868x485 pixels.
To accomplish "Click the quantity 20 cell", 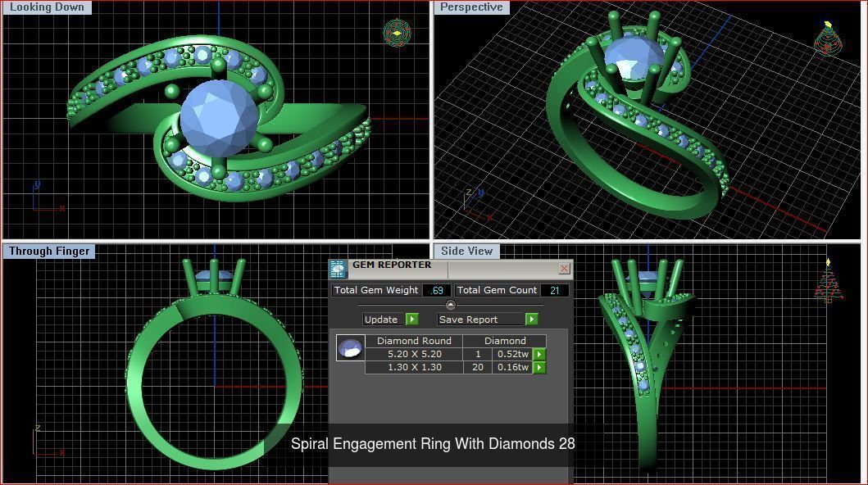I will pos(478,367).
